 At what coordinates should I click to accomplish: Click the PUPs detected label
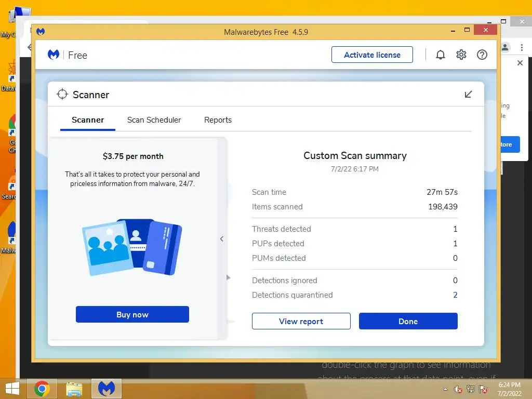click(278, 244)
